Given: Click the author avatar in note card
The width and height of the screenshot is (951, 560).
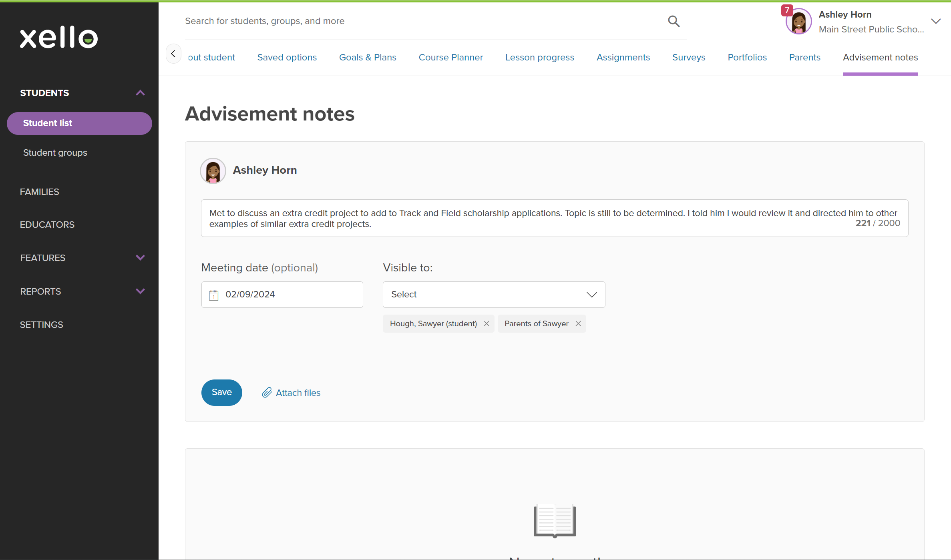Looking at the screenshot, I should coord(213,171).
